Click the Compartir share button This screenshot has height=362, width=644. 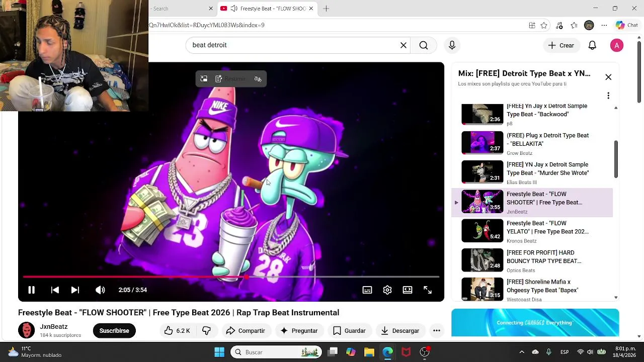(246, 331)
